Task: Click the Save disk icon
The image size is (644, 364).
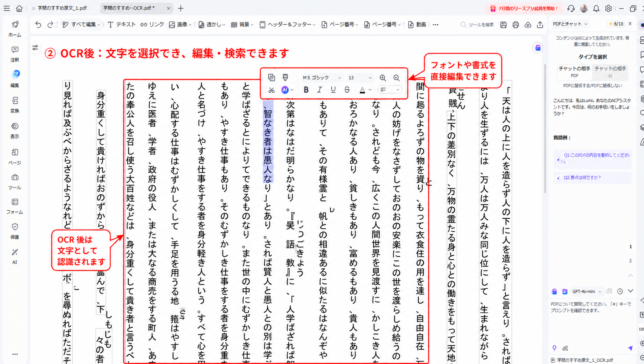Action: (503, 25)
